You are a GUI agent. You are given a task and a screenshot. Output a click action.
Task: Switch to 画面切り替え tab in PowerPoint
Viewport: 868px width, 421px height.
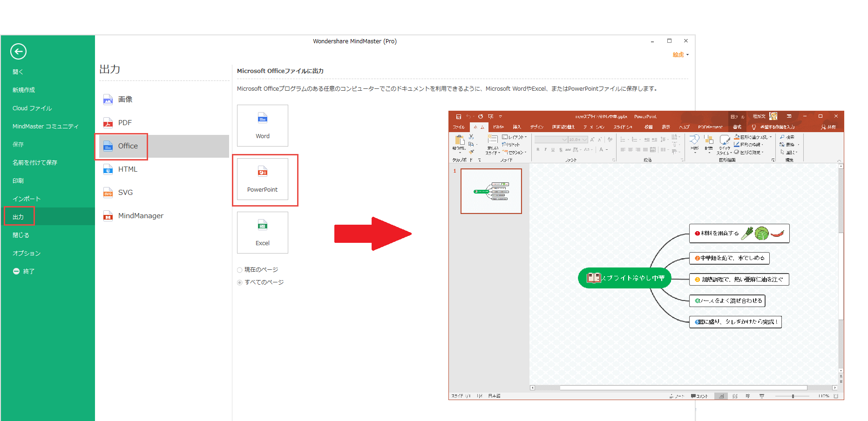(563, 127)
